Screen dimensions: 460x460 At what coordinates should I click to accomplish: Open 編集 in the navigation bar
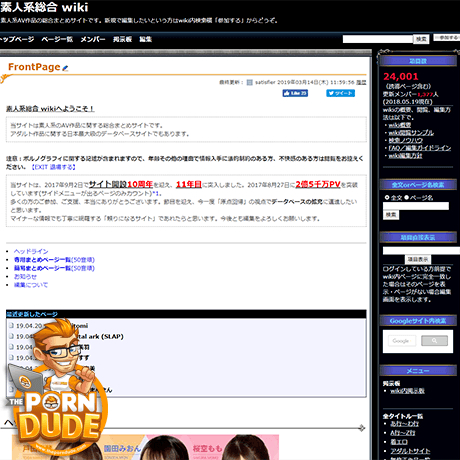pos(145,39)
